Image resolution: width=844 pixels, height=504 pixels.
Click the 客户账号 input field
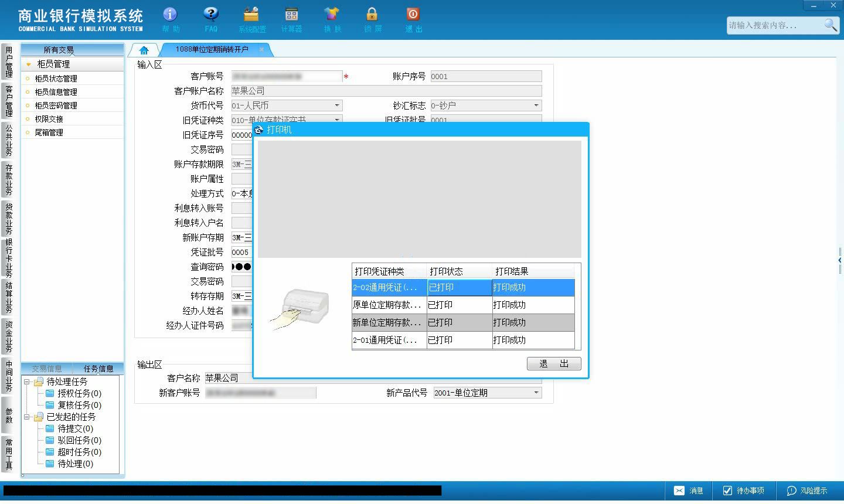(287, 76)
